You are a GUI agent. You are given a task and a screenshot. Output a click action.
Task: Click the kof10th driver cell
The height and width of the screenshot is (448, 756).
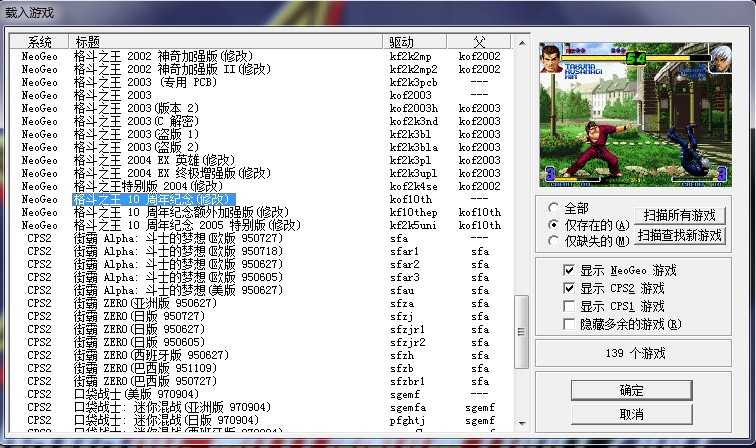(x=411, y=200)
